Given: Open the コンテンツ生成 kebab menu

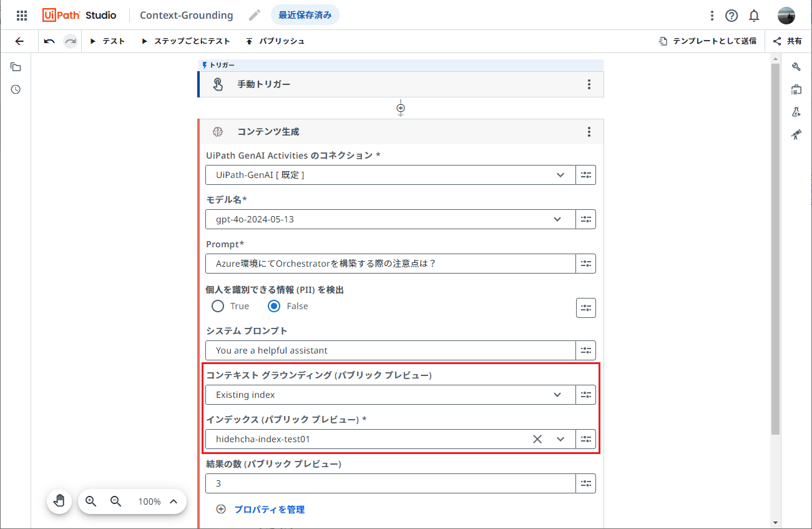Looking at the screenshot, I should pyautogui.click(x=589, y=132).
